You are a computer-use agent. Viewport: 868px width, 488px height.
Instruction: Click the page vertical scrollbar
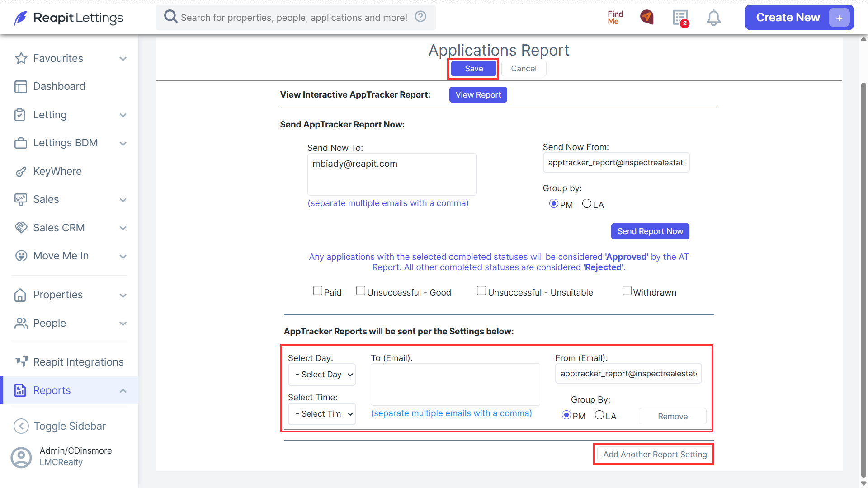tap(863, 280)
